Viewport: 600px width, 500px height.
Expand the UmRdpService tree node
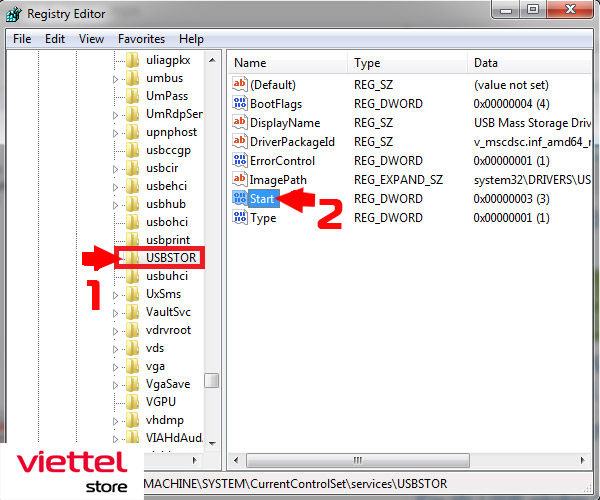tap(115, 114)
